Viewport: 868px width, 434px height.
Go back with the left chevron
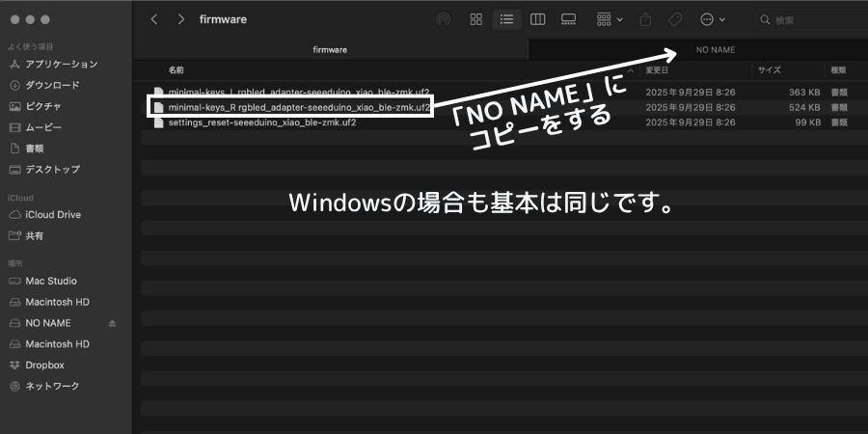point(154,19)
